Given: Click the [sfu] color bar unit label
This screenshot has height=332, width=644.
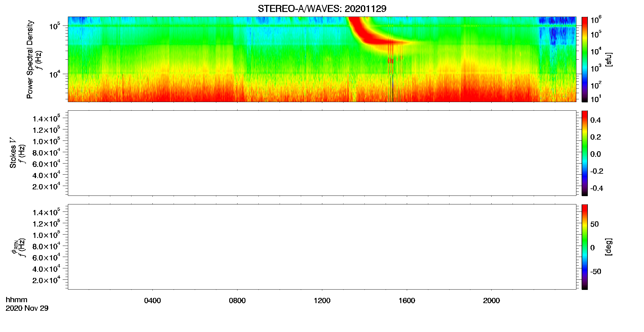Looking at the screenshot, I should (x=609, y=59).
